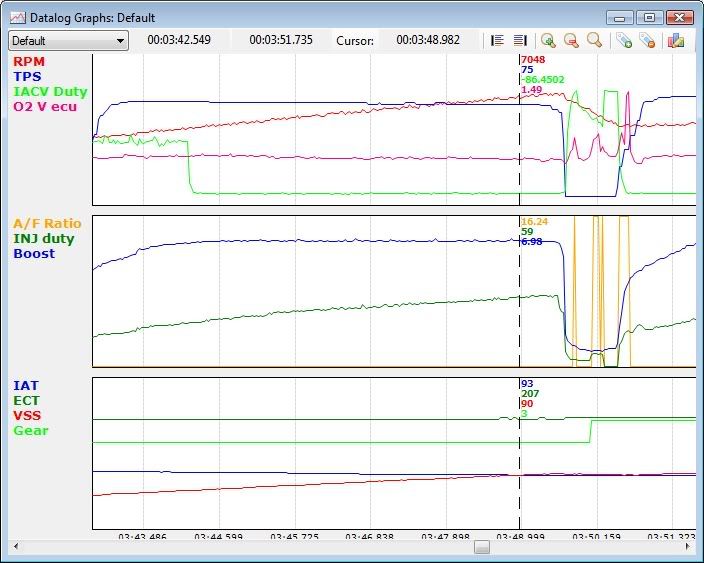Viewport: 704px width, 563px height.
Task: Zoom in on the graph timeline
Action: coord(548,40)
